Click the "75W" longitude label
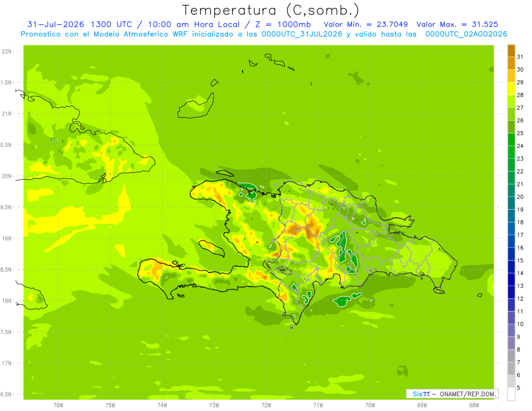Screen dimensions: 532x411 (110, 405)
